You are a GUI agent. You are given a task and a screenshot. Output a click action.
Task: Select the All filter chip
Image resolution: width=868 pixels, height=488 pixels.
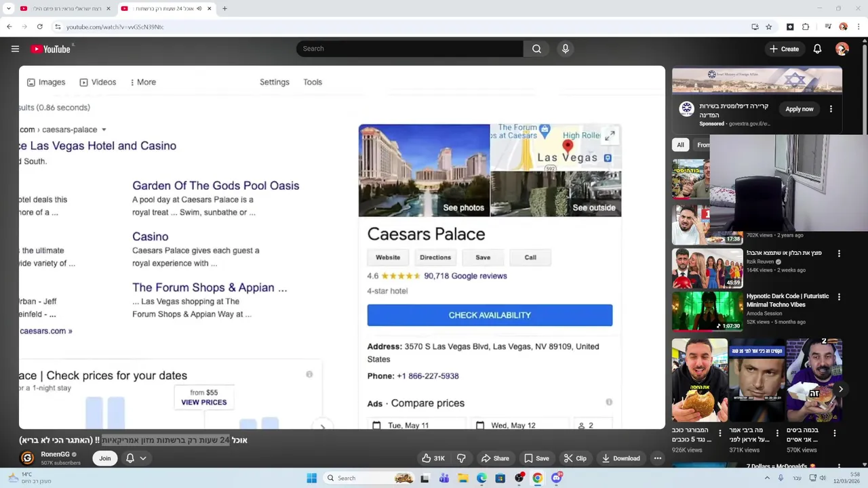click(680, 144)
